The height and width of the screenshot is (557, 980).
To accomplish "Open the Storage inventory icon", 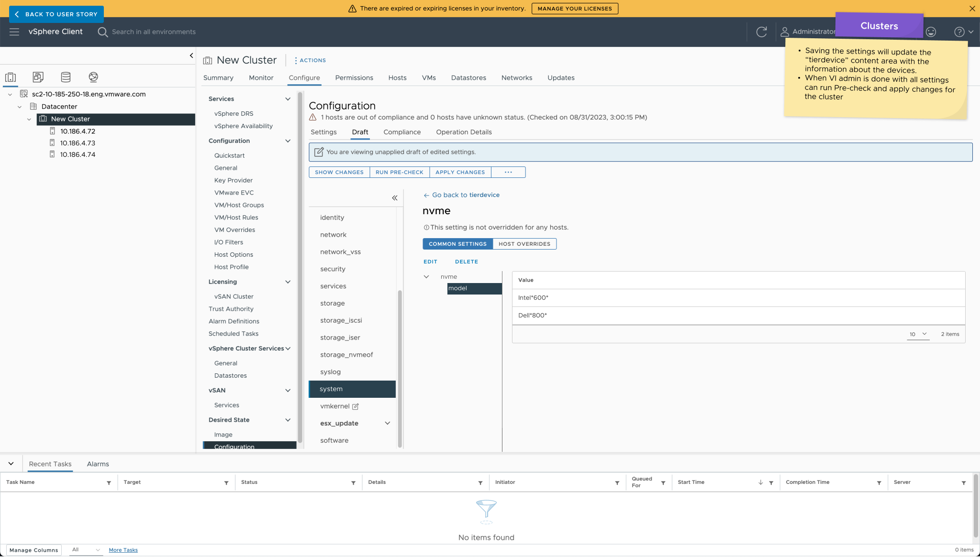I will click(66, 77).
